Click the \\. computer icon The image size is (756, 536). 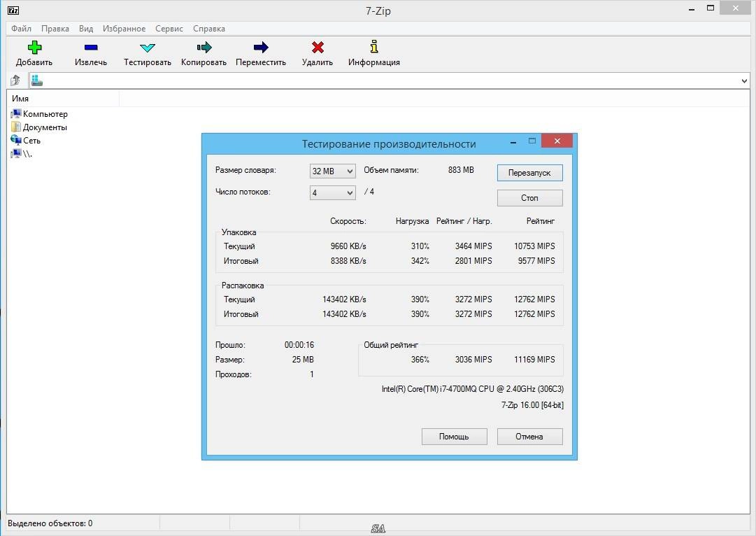(16, 153)
